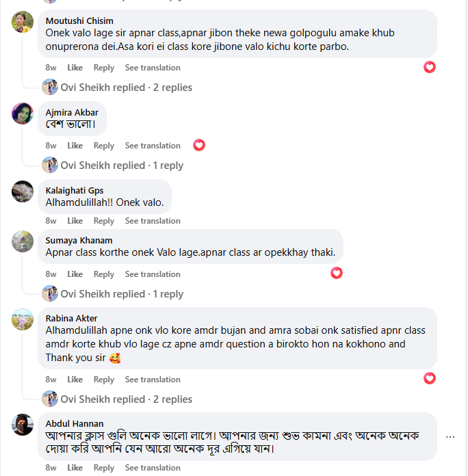468x476 pixels.
Task: See translation of Ajmira Akbar's comment
Action: click(x=153, y=146)
